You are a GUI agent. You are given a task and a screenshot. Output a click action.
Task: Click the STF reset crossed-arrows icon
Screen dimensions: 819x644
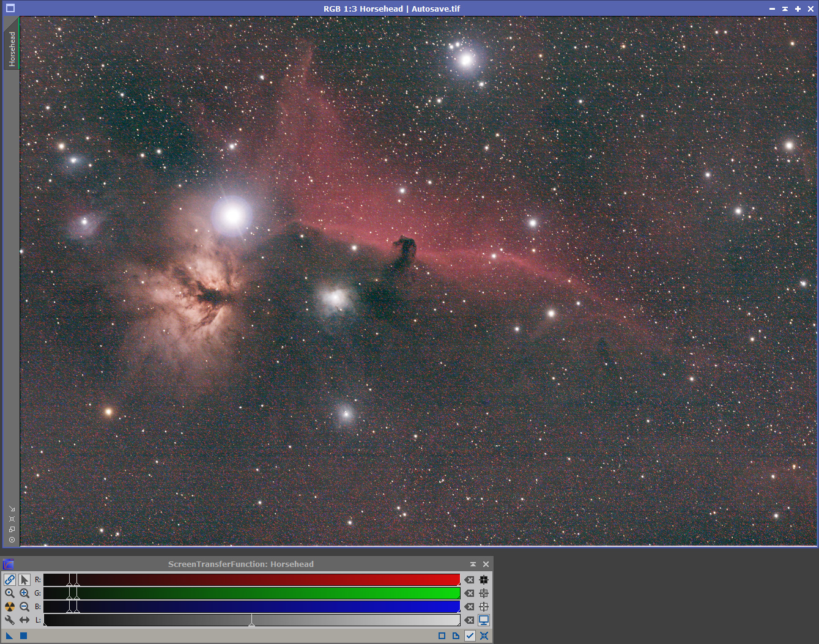[x=484, y=636]
